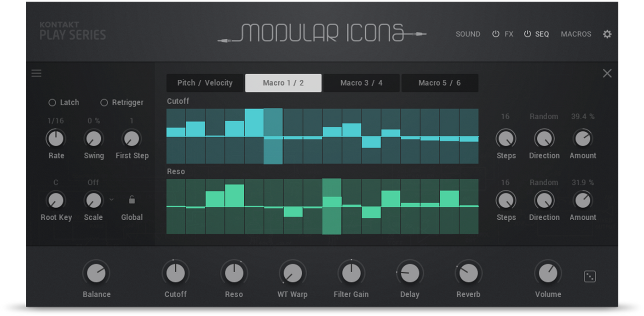Image resolution: width=644 pixels, height=316 pixels.
Task: Click the last Reso sequencer step
Action: [469, 207]
